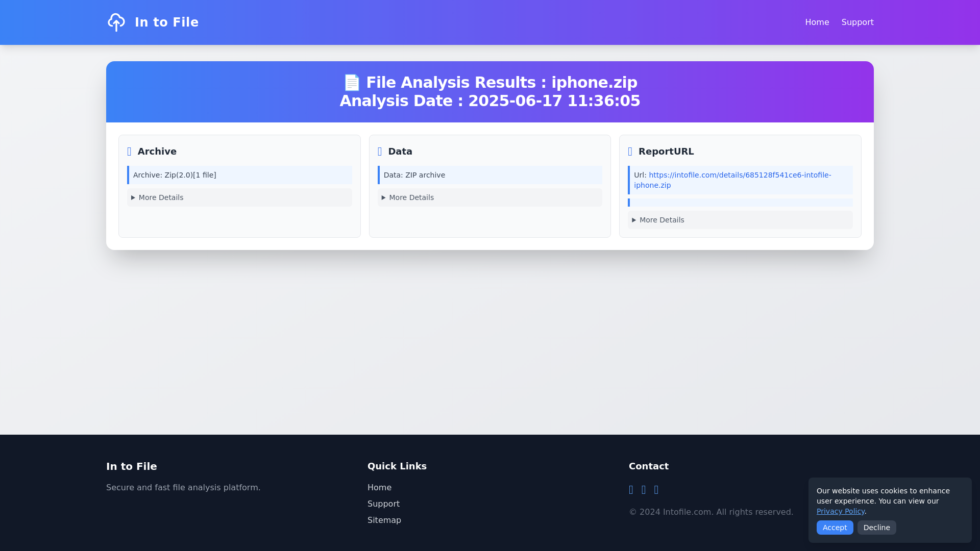
Task: Expand More Details under Data
Action: tap(490, 197)
